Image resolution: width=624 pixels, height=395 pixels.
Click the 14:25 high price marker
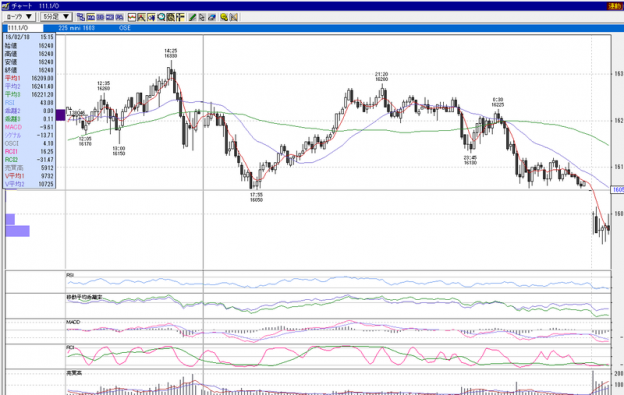click(171, 53)
